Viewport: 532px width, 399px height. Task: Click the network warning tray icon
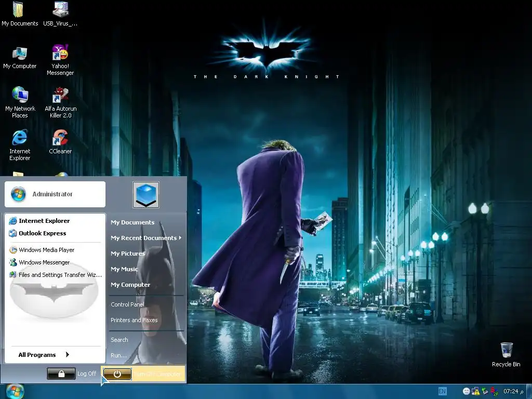click(x=476, y=391)
